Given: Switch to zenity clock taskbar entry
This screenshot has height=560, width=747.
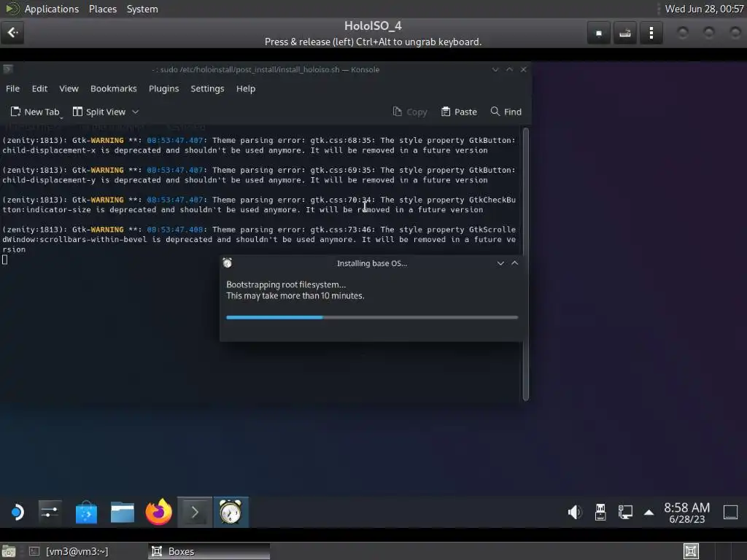Looking at the screenshot, I should coord(231,513).
